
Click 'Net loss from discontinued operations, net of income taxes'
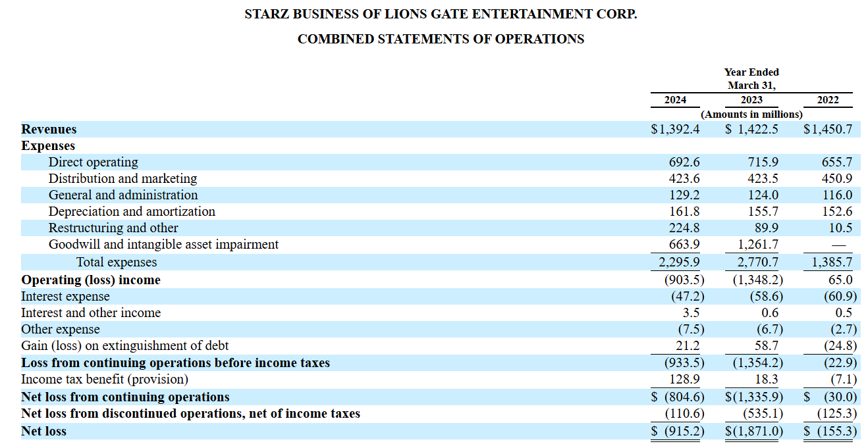pos(190,414)
